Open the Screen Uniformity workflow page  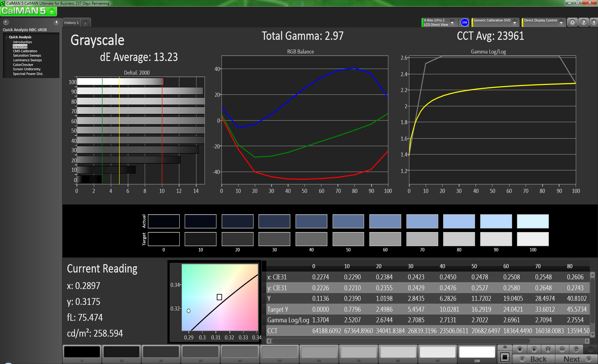(x=27, y=69)
